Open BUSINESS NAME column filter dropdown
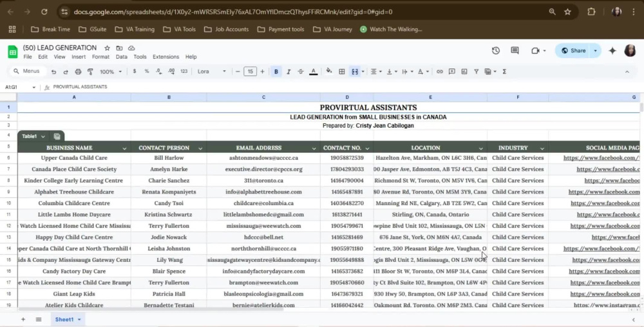The image size is (644, 327). coord(124,148)
